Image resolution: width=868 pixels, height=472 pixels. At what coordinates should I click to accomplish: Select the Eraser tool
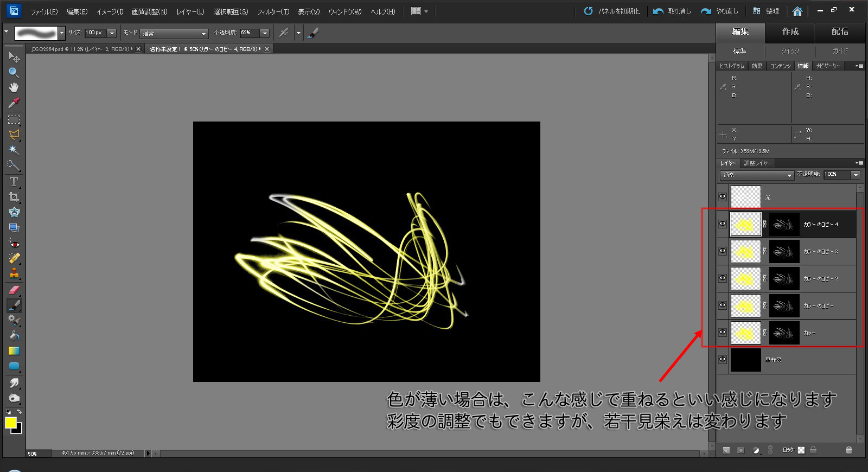14,290
